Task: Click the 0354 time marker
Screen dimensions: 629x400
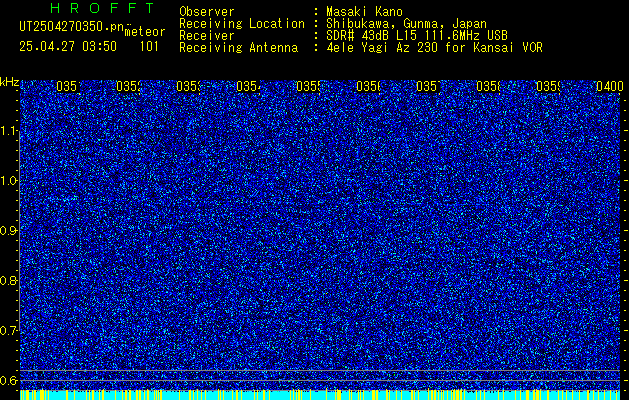Action: 248,87
